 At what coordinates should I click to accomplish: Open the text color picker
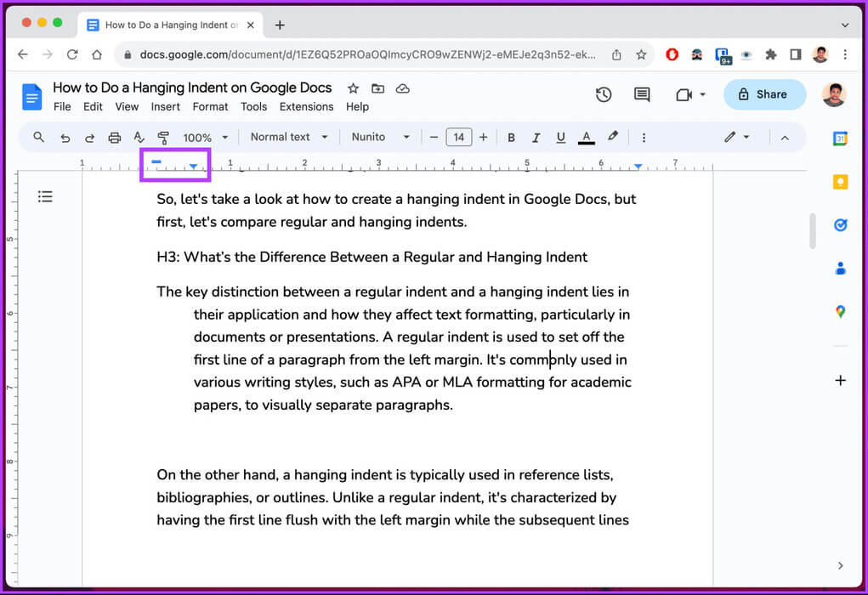point(586,138)
